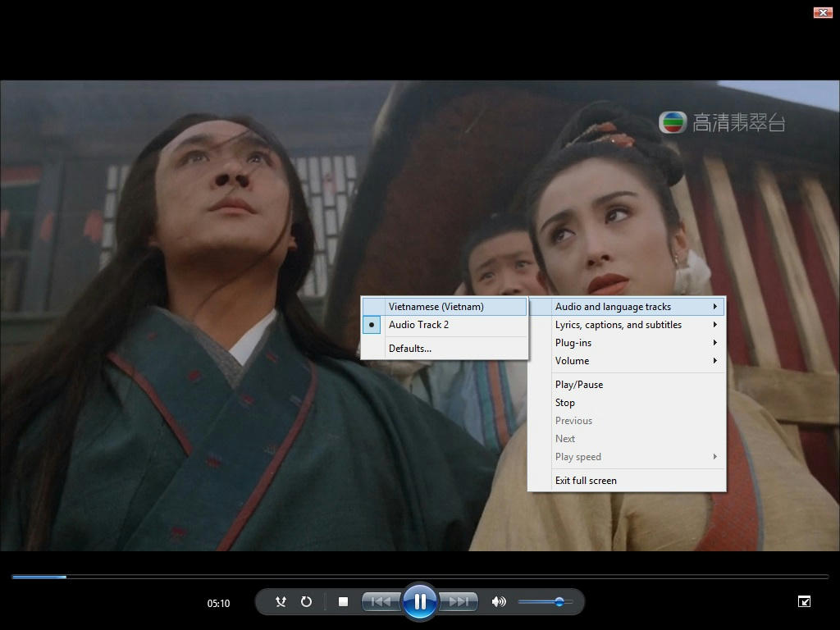
Task: Select Audio Track 2
Action: pyautogui.click(x=445, y=325)
